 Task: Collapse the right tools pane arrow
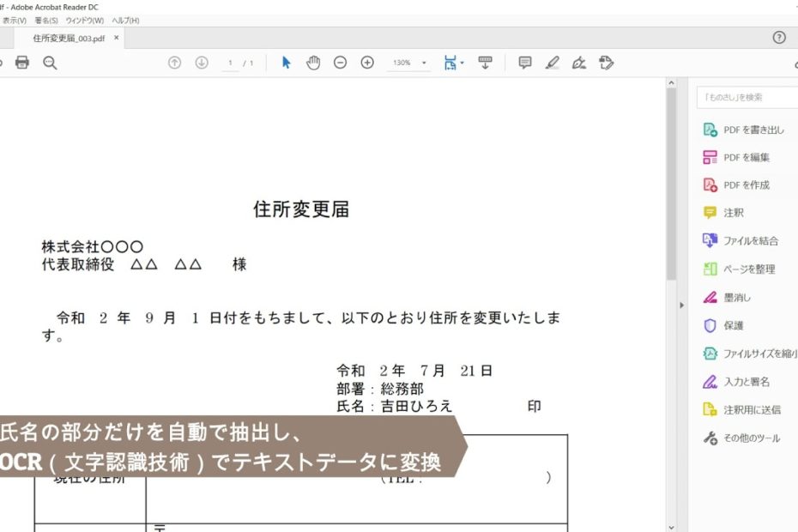click(x=681, y=305)
